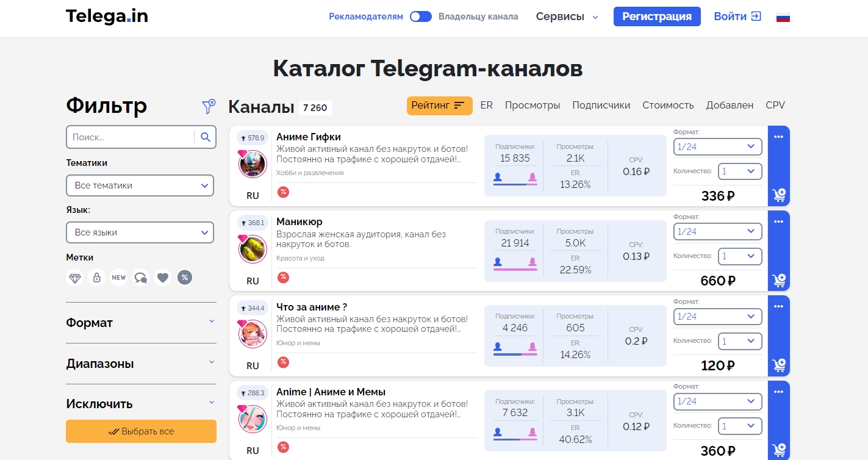Image resolution: width=868 pixels, height=460 pixels.
Task: Open the three-dot menu on Маникюр card
Action: (779, 221)
